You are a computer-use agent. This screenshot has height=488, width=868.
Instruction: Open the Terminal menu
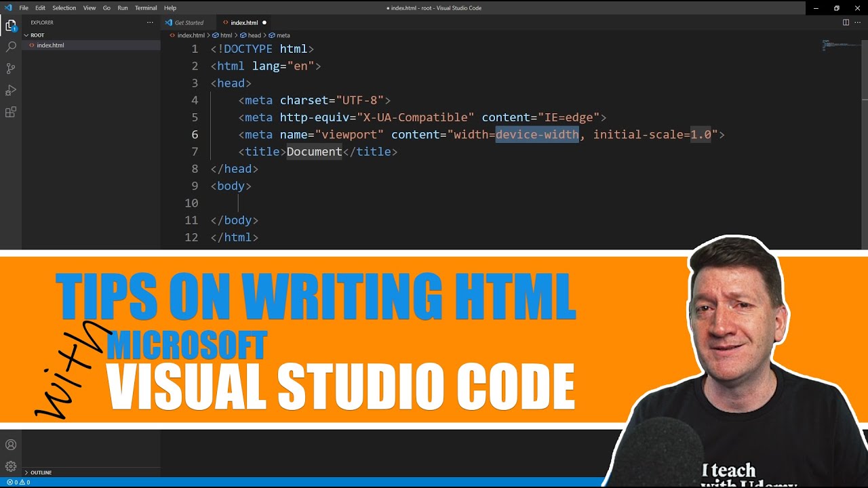tap(146, 7)
